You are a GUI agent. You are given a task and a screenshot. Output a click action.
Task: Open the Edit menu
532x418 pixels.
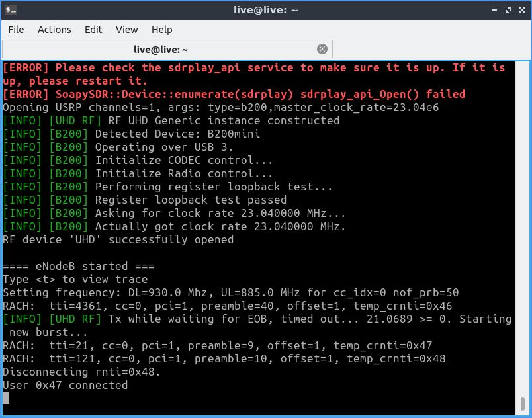[x=93, y=30]
